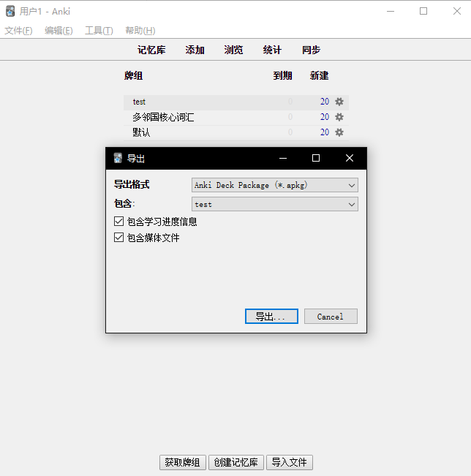471x476 pixels.
Task: Click the 导出... button
Action: pos(271,317)
